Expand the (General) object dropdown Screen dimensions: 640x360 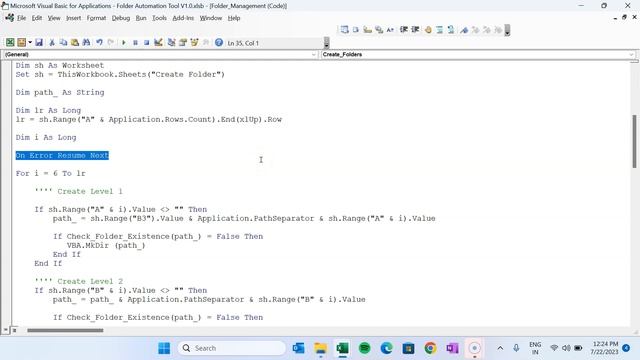(x=313, y=54)
